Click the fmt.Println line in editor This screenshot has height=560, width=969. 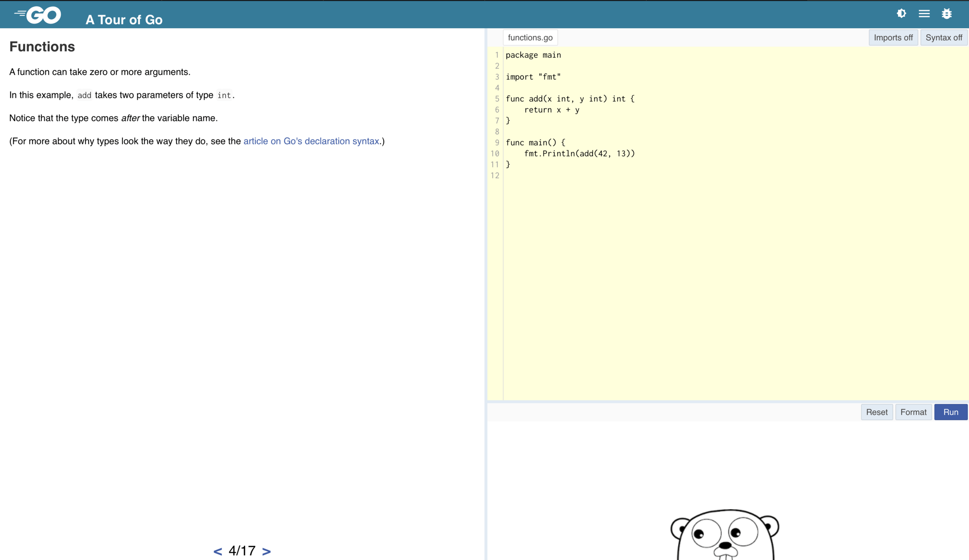click(x=579, y=153)
